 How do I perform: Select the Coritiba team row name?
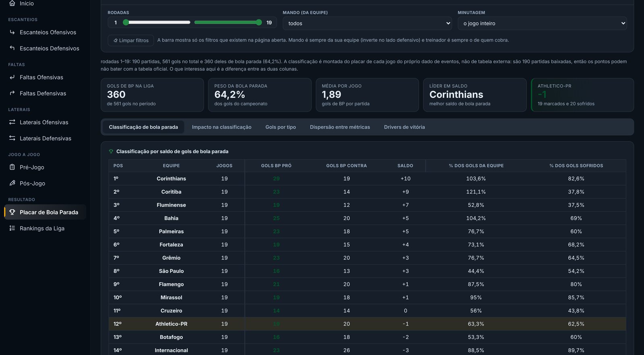click(171, 192)
